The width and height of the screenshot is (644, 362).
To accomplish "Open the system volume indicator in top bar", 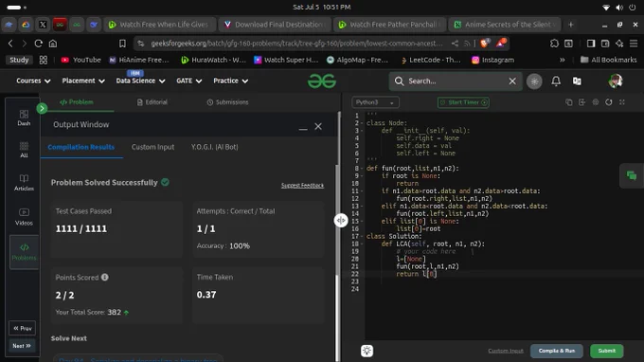I will [x=619, y=8].
